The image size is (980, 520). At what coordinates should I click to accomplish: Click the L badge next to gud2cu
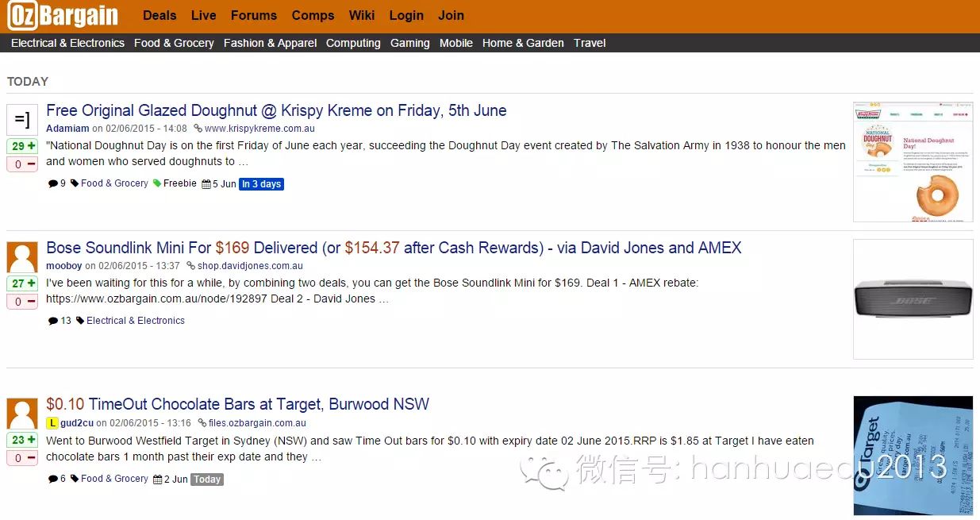52,423
